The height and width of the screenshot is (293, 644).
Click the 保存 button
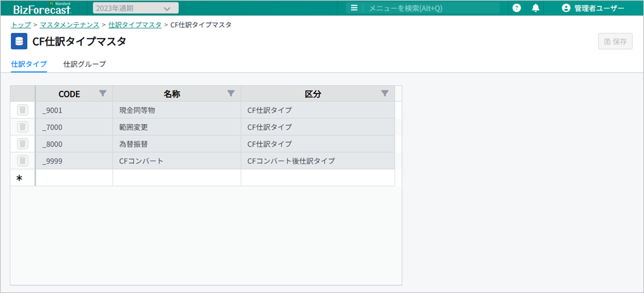tap(615, 41)
